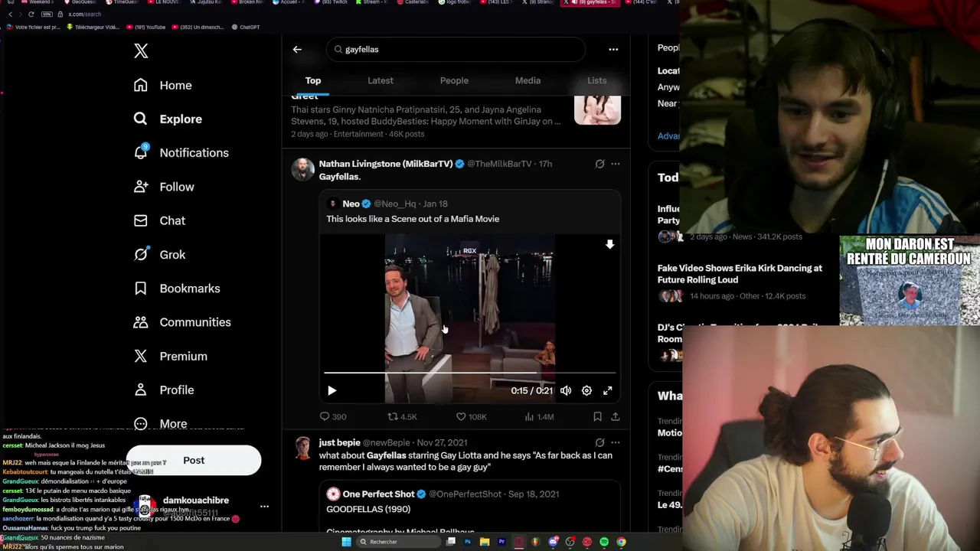Open One Perfect Shot quoted post author
980x551 pixels.
pos(378,494)
